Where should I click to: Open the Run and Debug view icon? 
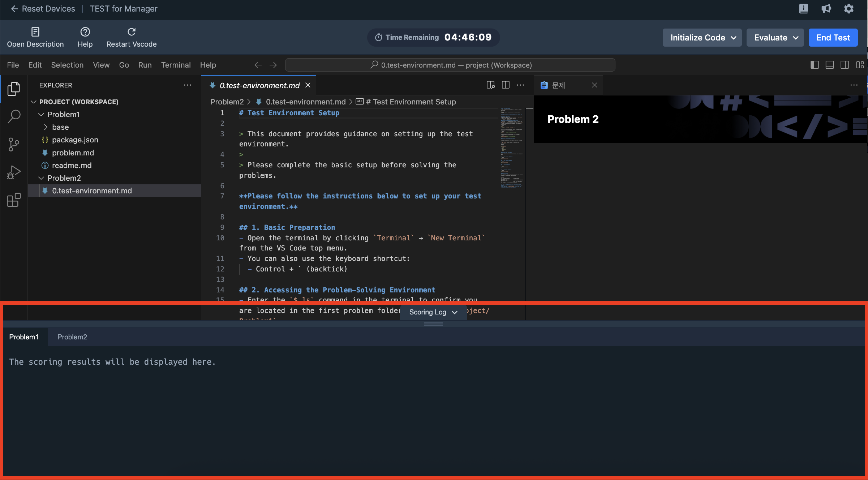[x=14, y=172]
